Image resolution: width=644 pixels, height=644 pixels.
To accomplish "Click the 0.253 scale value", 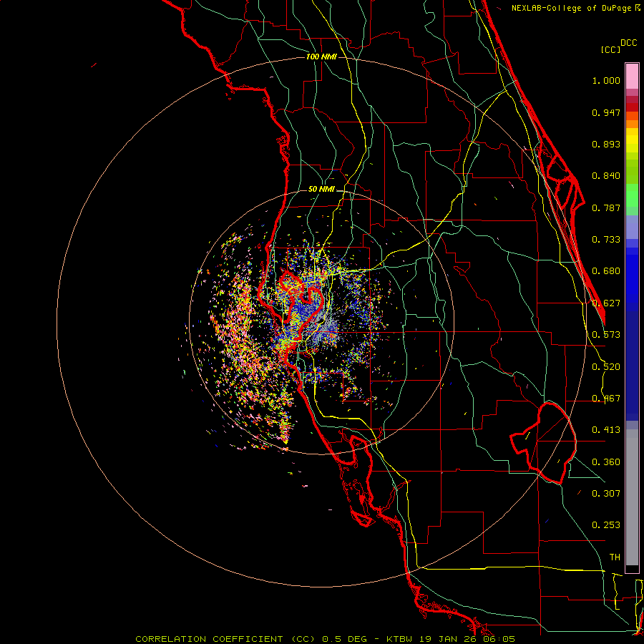I will 606,525.
